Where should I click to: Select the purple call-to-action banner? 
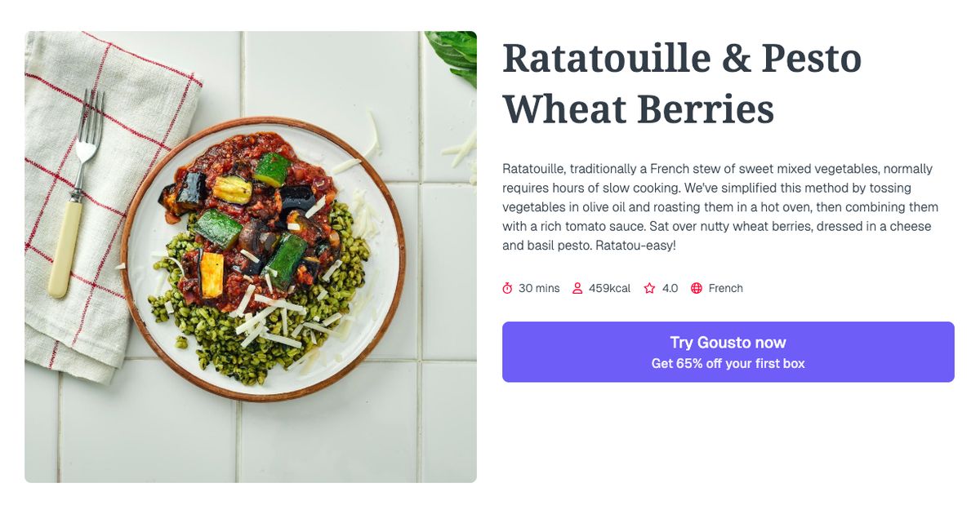pos(728,352)
